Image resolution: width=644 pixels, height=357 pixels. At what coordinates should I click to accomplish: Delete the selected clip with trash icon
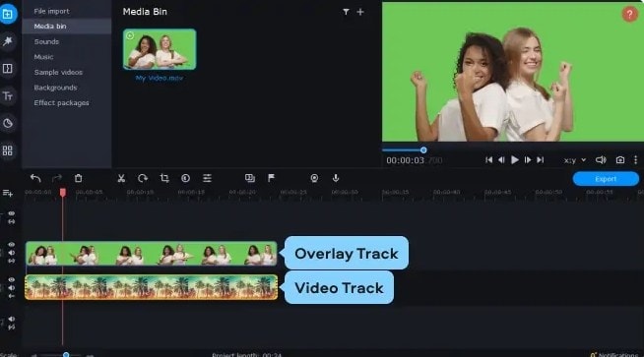point(78,178)
